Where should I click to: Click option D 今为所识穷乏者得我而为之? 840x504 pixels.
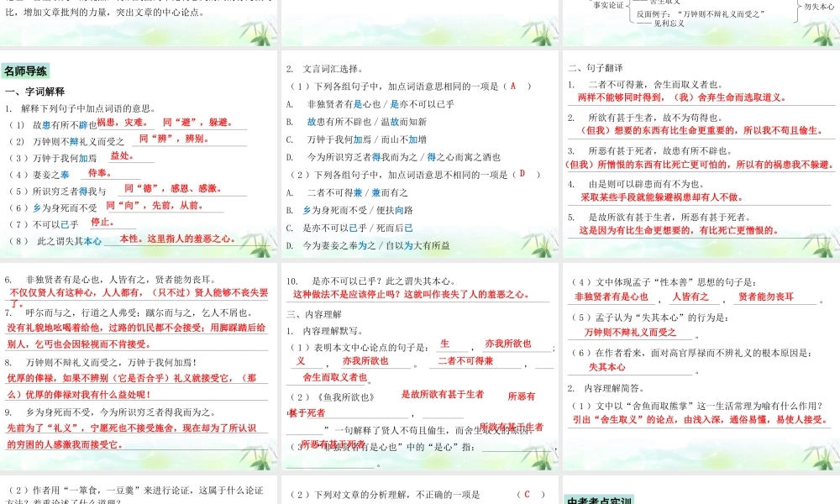coord(393,157)
